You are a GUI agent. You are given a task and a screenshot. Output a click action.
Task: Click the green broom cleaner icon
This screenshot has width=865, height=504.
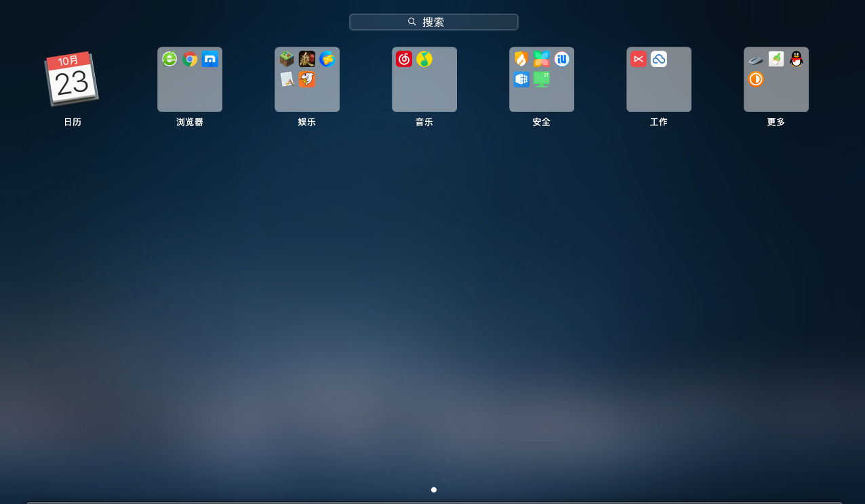(x=776, y=59)
